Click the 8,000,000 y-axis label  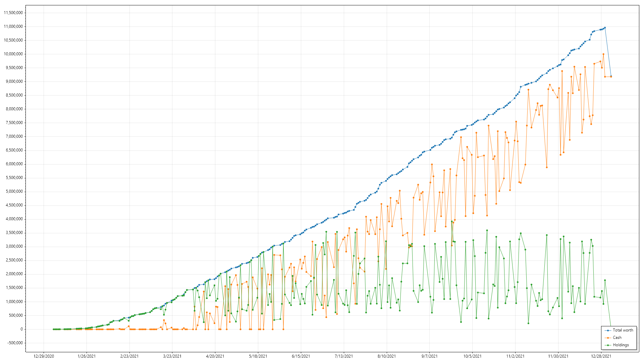click(14, 109)
